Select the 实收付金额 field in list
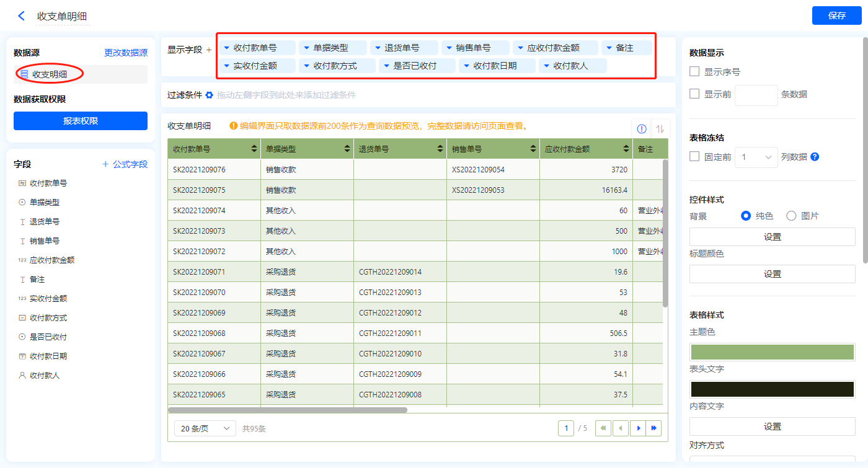The width and height of the screenshot is (868, 468). 48,299
